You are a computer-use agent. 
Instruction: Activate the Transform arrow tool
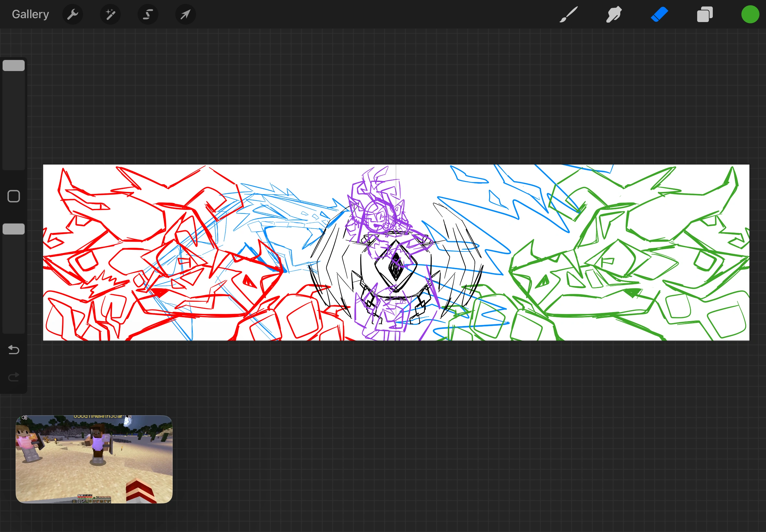185,14
